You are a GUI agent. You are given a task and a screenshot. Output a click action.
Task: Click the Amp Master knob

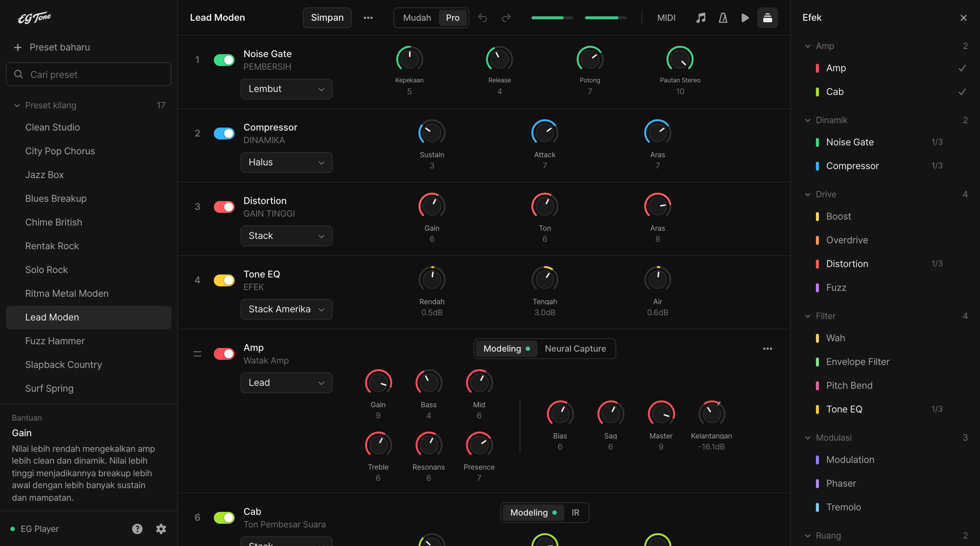pyautogui.click(x=661, y=414)
